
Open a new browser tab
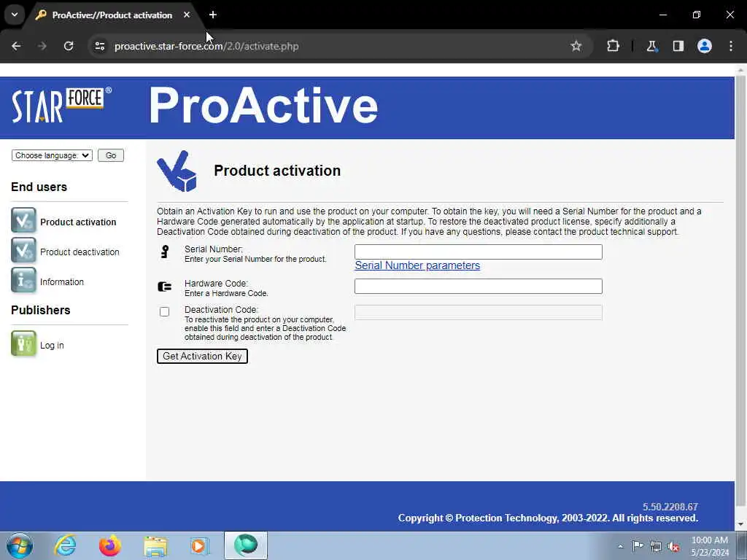(x=213, y=15)
